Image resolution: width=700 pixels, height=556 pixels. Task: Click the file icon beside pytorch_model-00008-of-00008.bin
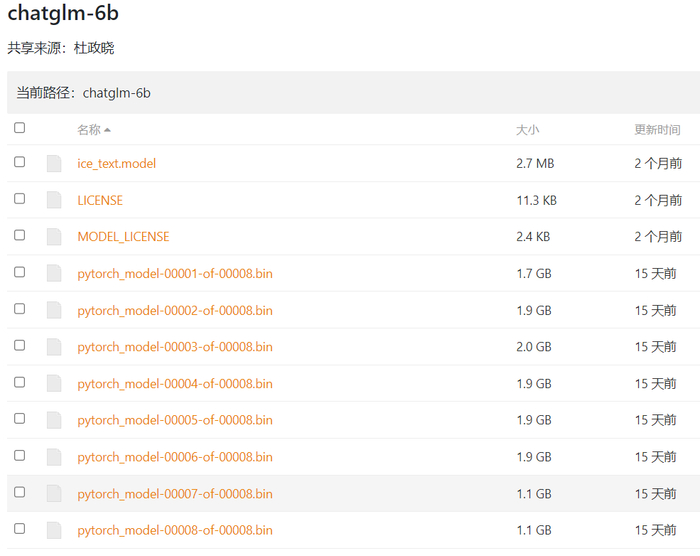(x=54, y=531)
